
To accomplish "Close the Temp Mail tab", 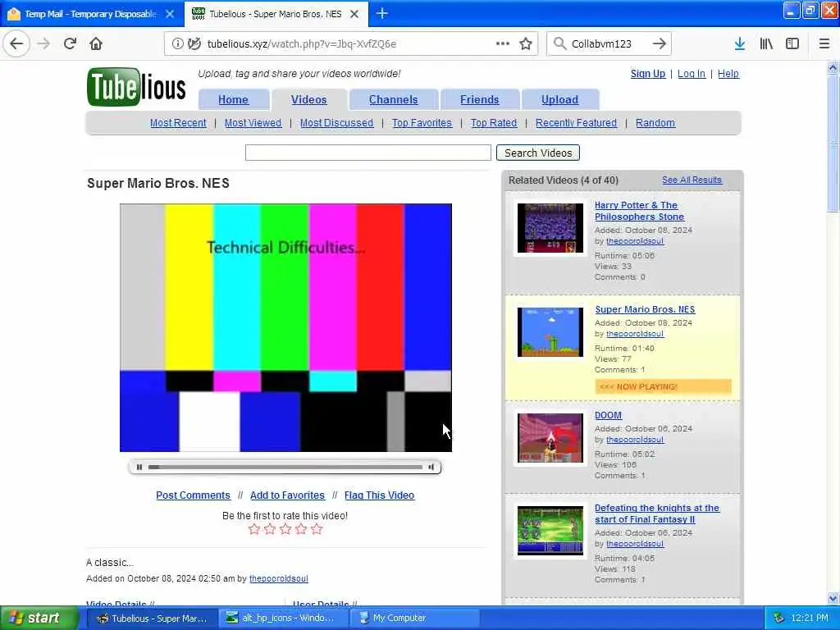I will [170, 14].
